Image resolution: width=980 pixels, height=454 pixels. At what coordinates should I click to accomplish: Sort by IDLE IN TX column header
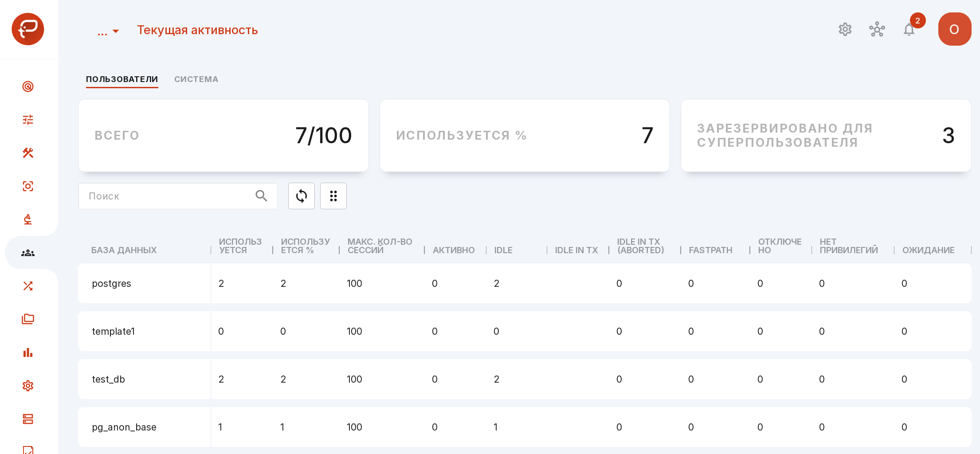(576, 250)
